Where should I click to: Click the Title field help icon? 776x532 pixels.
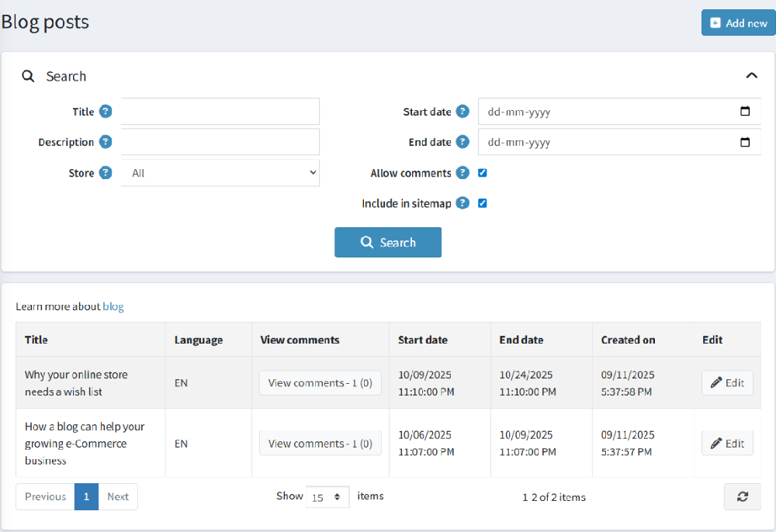pos(106,112)
